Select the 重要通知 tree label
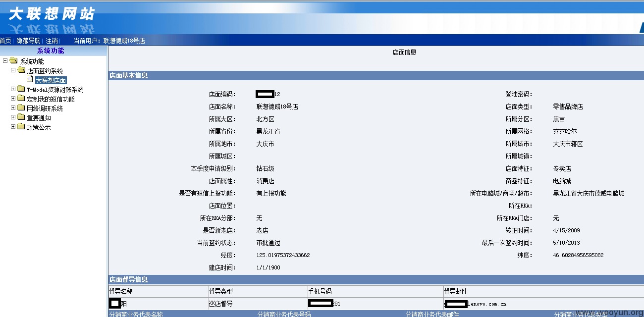This screenshot has height=317, width=644. click(x=39, y=118)
